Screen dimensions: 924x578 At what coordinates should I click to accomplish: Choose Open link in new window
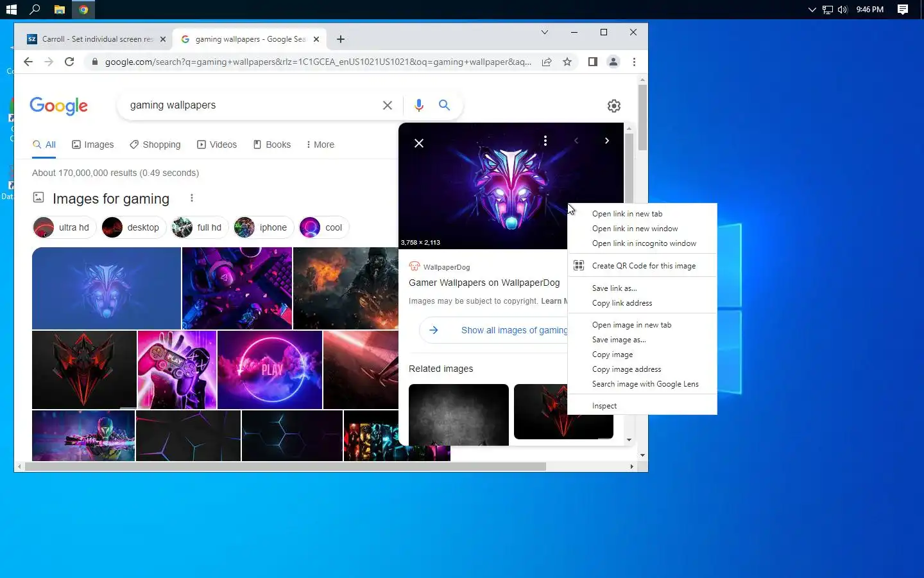(642, 229)
